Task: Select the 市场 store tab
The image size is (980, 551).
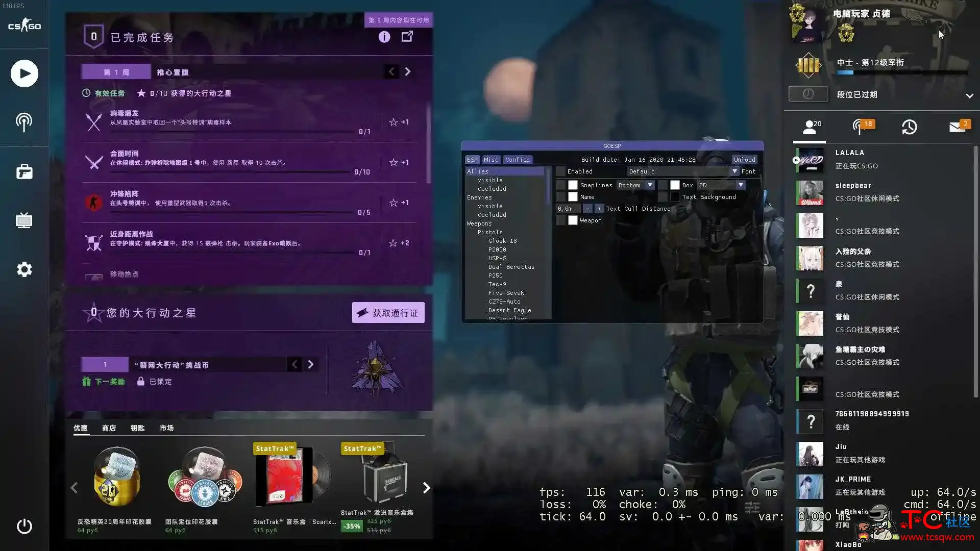Action: point(166,428)
